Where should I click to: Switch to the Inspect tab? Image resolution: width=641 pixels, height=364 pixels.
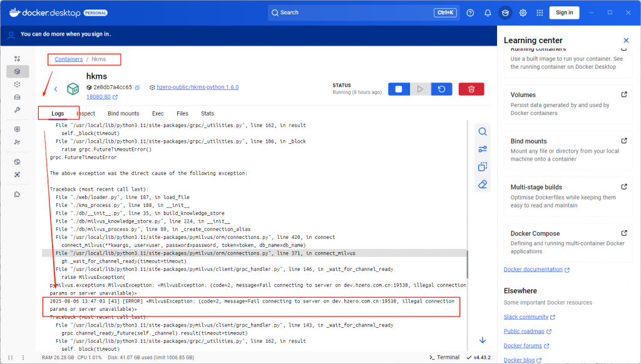pos(86,114)
